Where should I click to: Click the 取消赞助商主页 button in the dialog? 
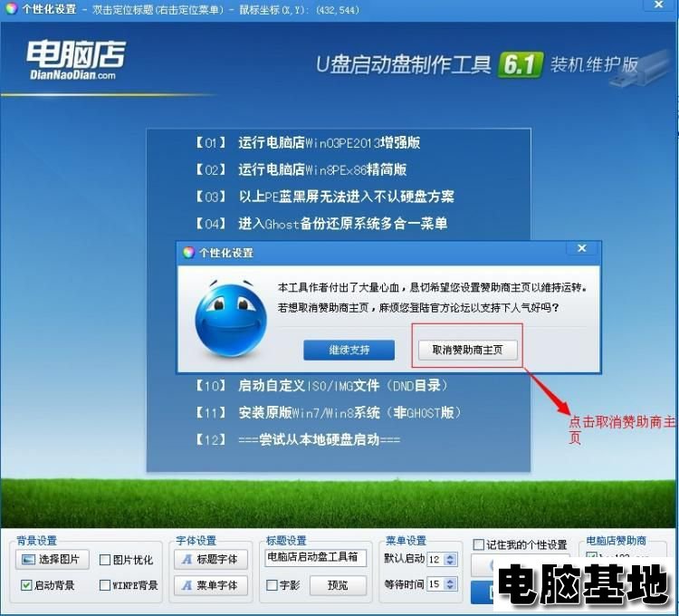467,350
